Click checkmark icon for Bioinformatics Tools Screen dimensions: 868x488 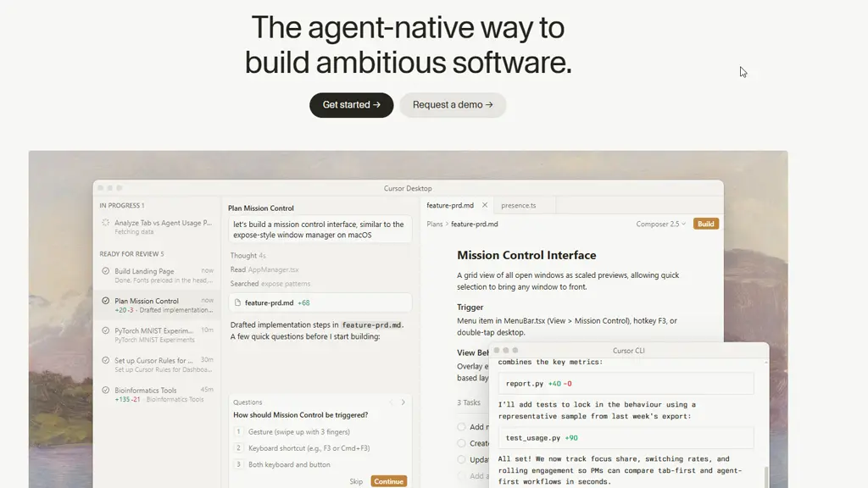[x=106, y=390]
